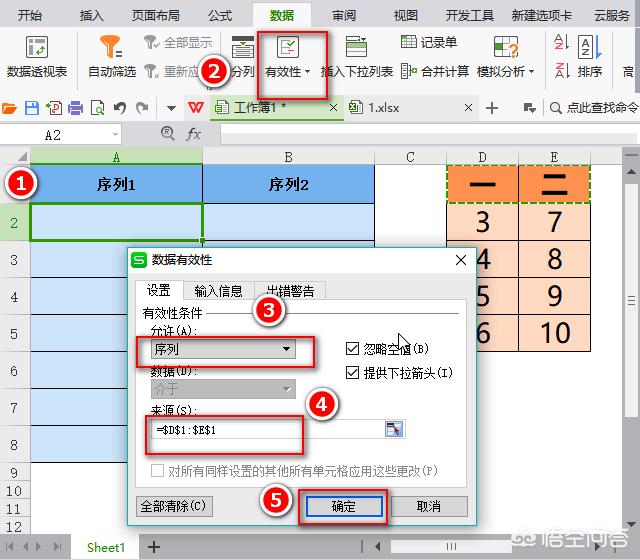This screenshot has width=640, height=560.
Task: Select the cell with value 10
Action: (554, 333)
